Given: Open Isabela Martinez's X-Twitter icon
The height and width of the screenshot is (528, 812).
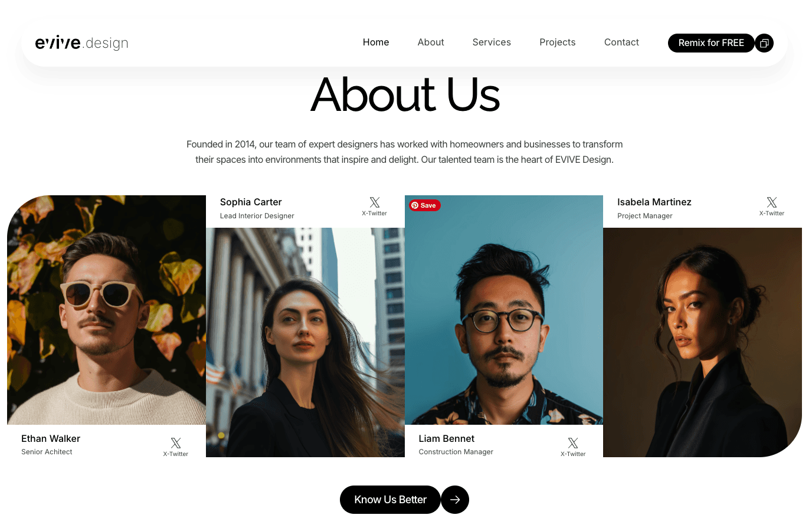Looking at the screenshot, I should coord(772,202).
